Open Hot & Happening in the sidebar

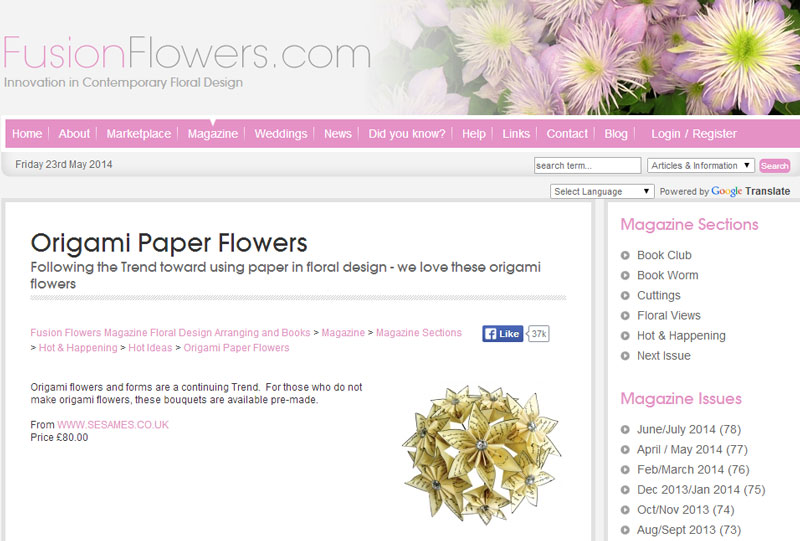point(681,336)
